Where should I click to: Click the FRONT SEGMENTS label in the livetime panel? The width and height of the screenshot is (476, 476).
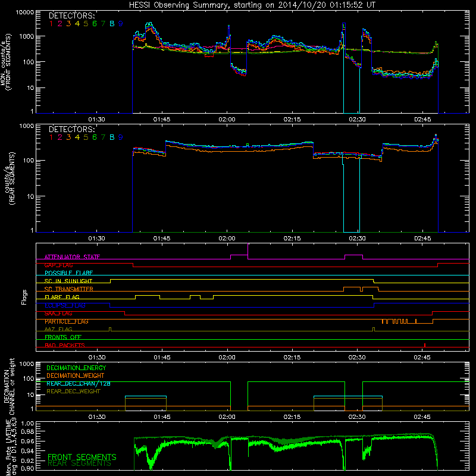click(82, 457)
